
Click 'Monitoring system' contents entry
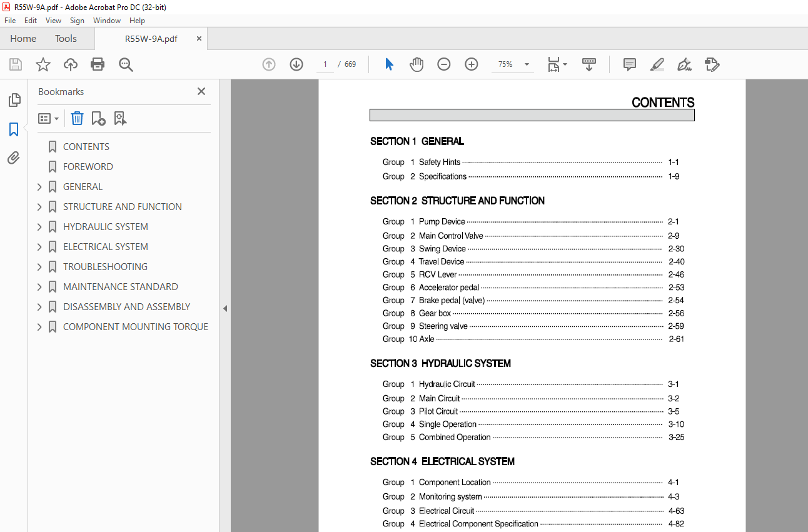tap(450, 497)
